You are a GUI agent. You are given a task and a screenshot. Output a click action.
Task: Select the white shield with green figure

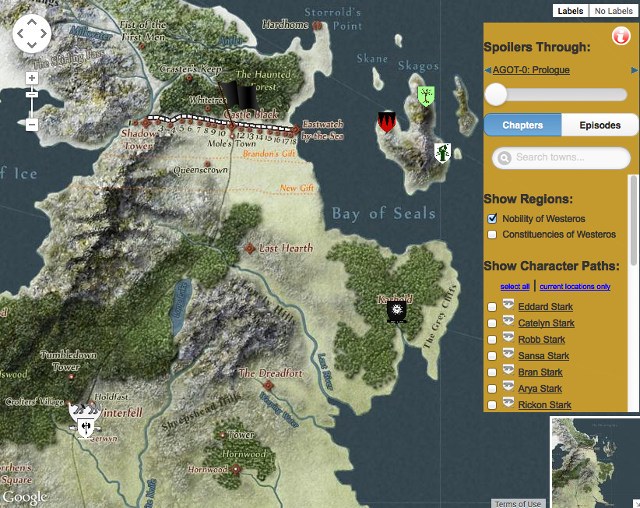(x=442, y=153)
